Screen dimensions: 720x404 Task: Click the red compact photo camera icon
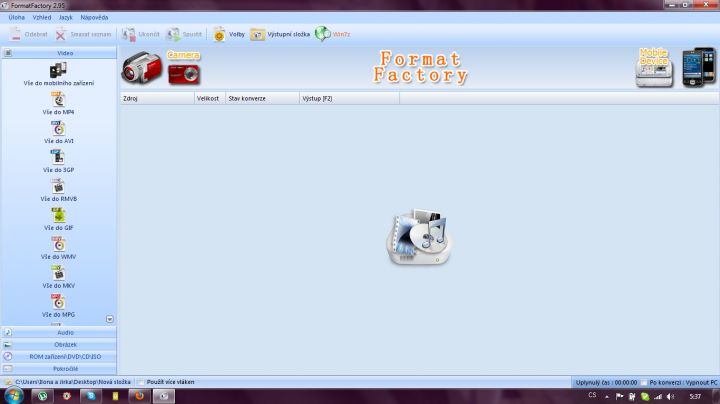coord(184,74)
